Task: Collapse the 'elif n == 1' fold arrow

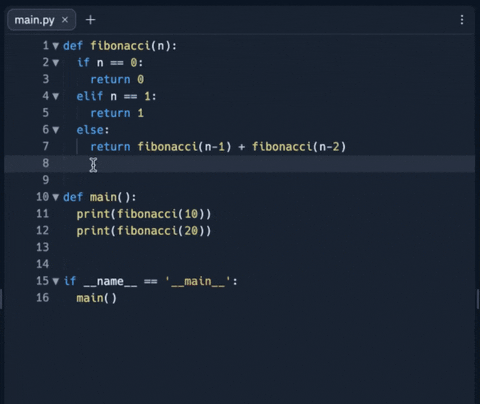Action: click(56, 96)
